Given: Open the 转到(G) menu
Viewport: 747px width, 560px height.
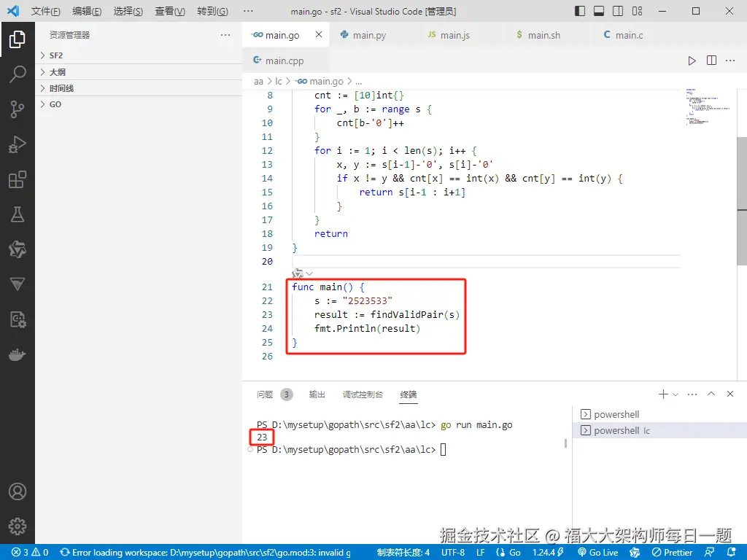Looking at the screenshot, I should point(212,11).
